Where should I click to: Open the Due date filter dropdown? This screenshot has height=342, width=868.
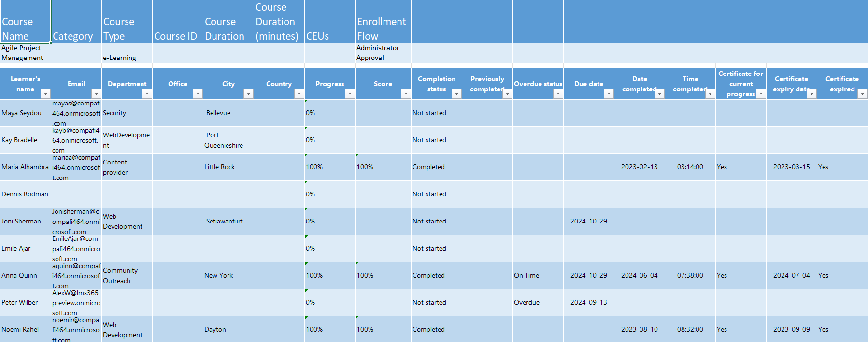click(x=609, y=94)
